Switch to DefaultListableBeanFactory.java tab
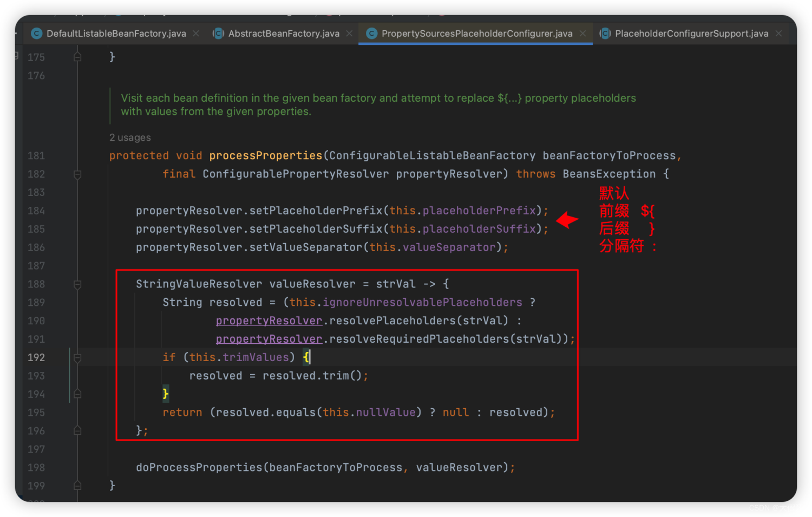Viewport: 812px width, 517px height. (x=116, y=34)
